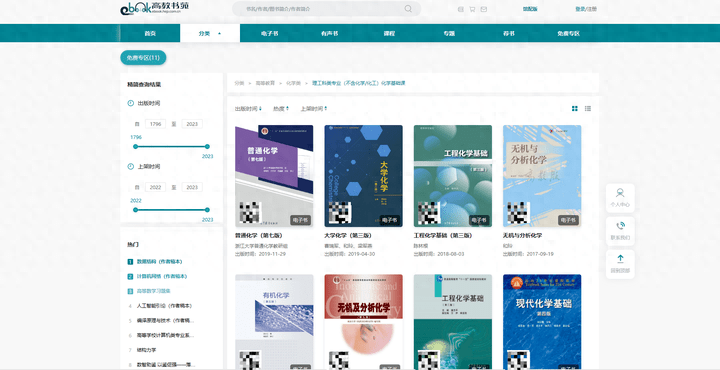The height and width of the screenshot is (370, 720).
Task: Open 个人中心 from floating sidebar
Action: tap(620, 198)
